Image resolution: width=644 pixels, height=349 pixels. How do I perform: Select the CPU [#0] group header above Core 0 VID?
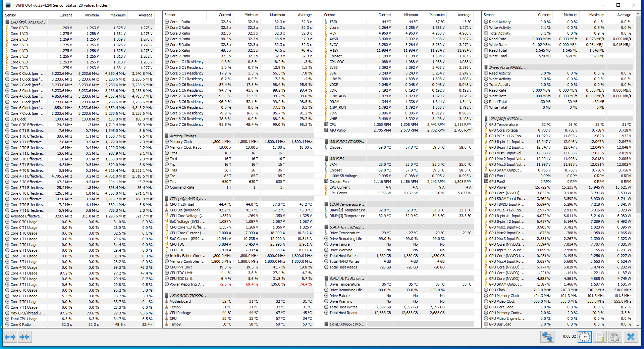(x=79, y=22)
